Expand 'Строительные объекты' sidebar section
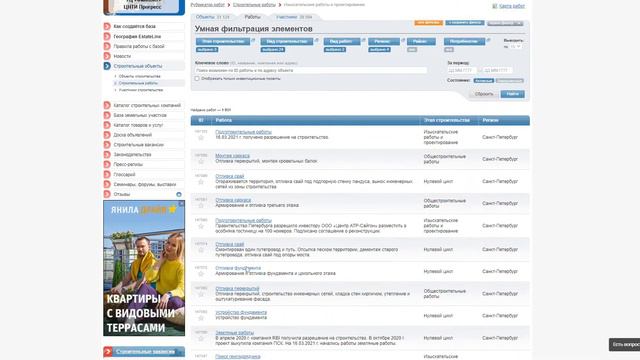This screenshot has height=360, width=640. (x=138, y=66)
